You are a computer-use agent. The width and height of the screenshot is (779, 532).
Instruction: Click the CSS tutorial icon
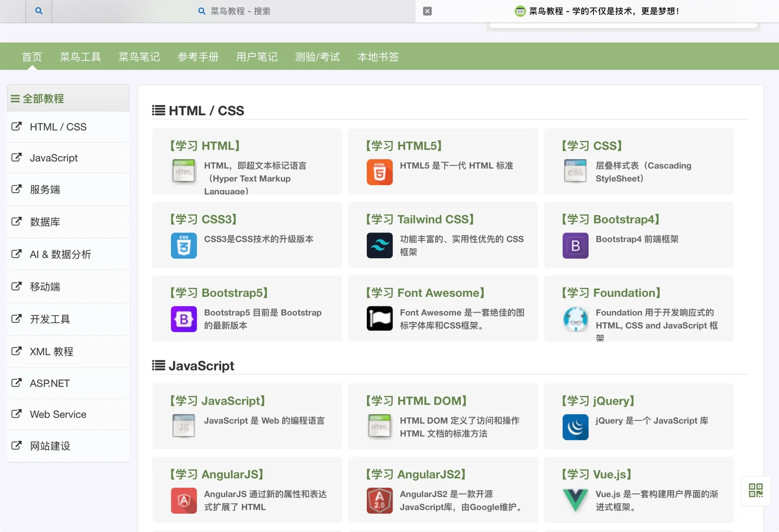pos(575,172)
